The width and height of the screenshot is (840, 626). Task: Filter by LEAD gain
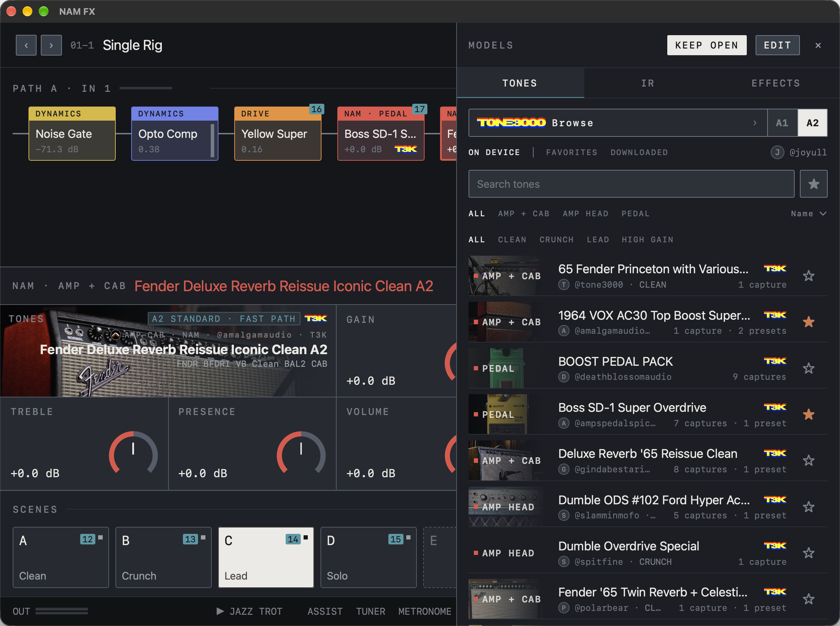[598, 239]
